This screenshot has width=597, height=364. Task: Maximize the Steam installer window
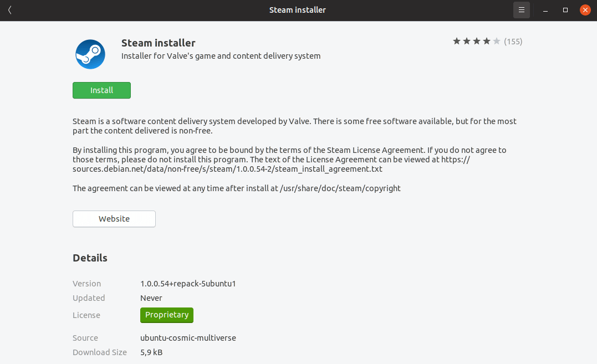pyautogui.click(x=565, y=10)
